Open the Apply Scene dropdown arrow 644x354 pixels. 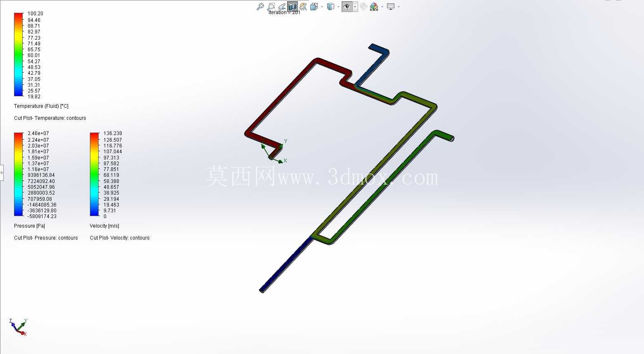pos(382,7)
